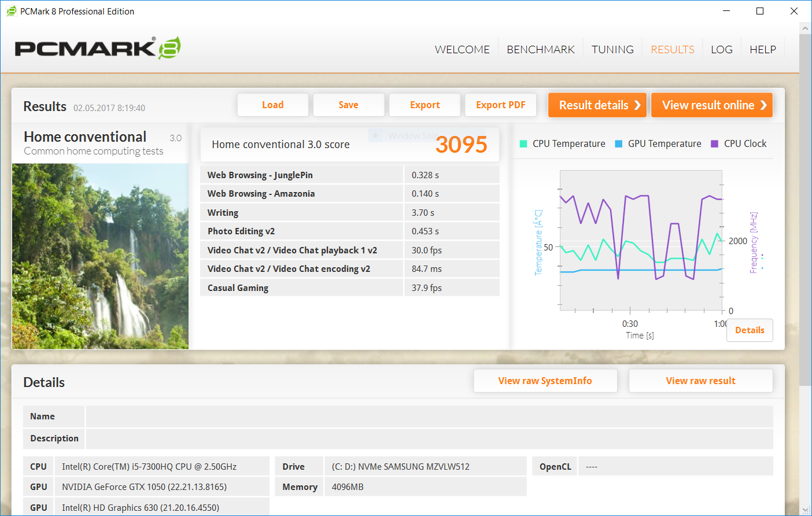The image size is (812, 516).
Task: Select the Results tab
Action: [673, 50]
